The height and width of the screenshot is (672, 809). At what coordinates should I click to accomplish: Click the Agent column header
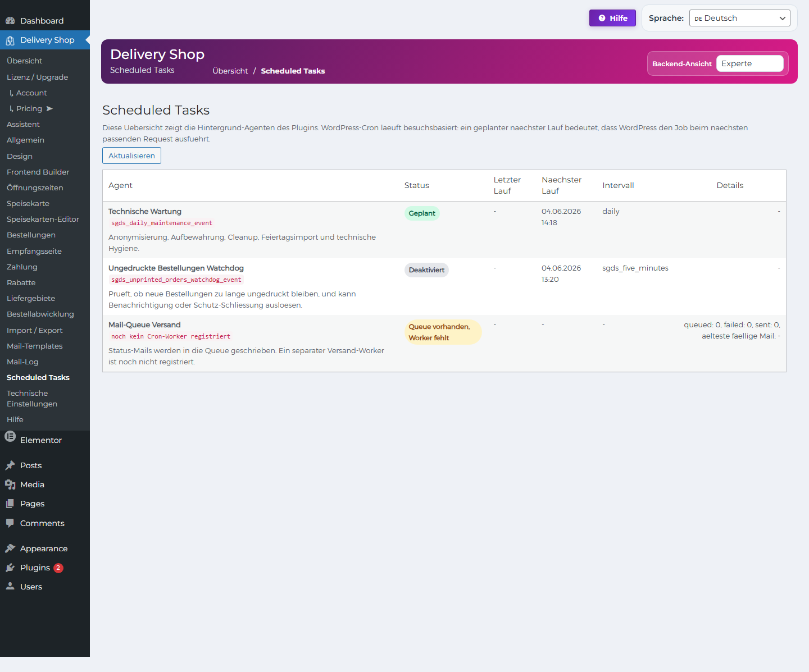pyautogui.click(x=120, y=185)
